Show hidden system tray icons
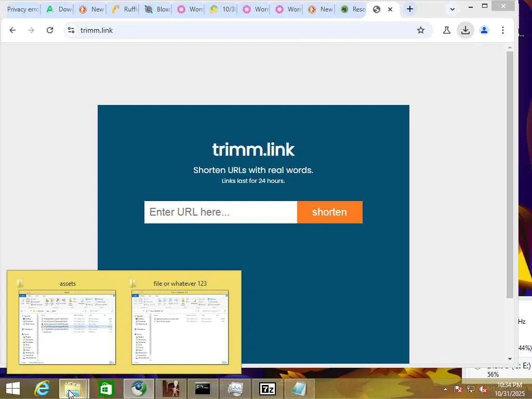 pos(445,389)
